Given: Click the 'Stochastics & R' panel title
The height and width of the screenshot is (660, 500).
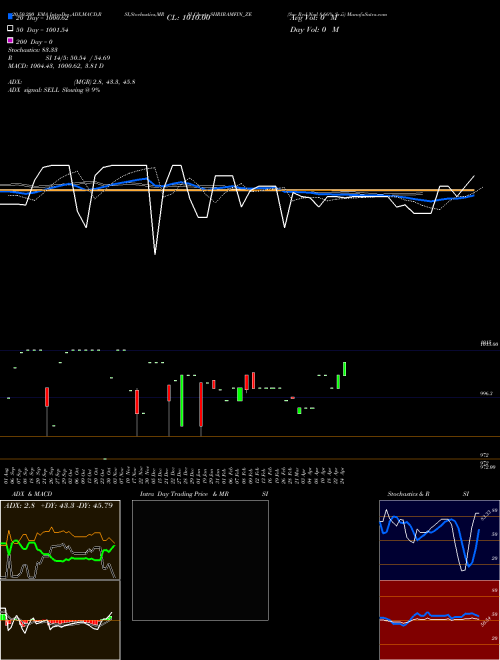Looking at the screenshot, I should [x=408, y=494].
